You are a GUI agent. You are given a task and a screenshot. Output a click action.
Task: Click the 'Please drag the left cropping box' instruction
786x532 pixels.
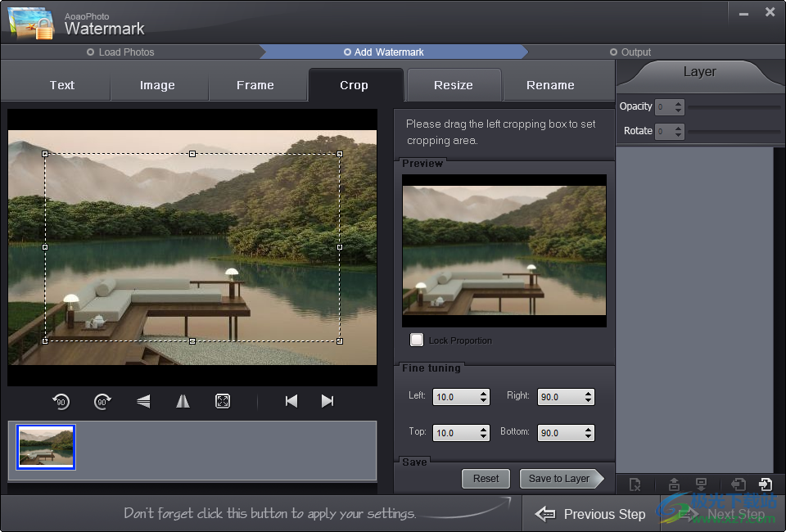pyautogui.click(x=501, y=133)
